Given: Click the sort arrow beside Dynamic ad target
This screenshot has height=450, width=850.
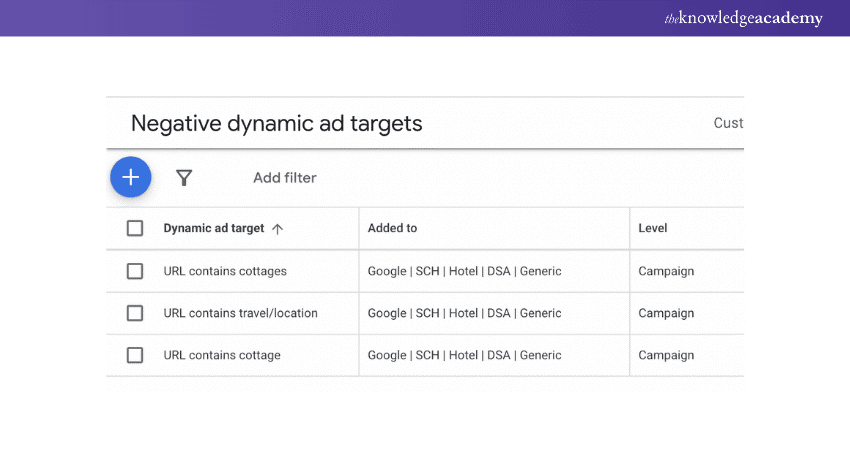Looking at the screenshot, I should 278,229.
